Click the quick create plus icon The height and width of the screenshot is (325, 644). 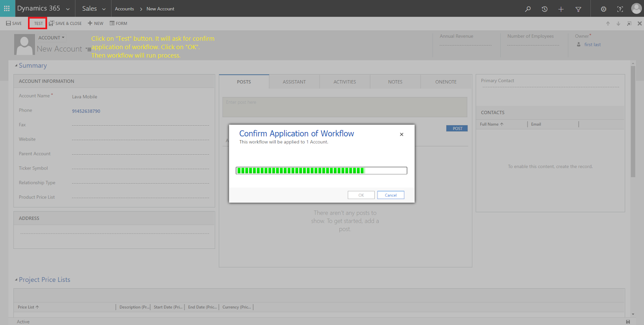pos(561,9)
